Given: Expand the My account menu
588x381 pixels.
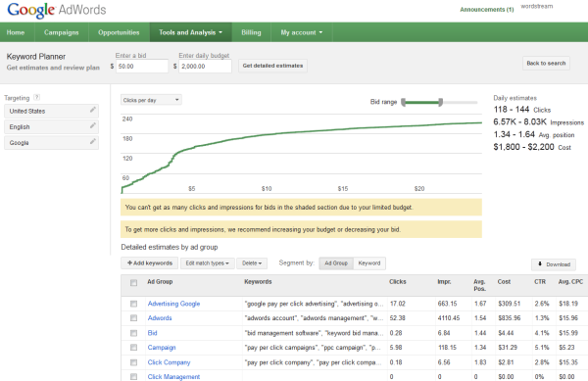Looking at the screenshot, I should pyautogui.click(x=302, y=32).
